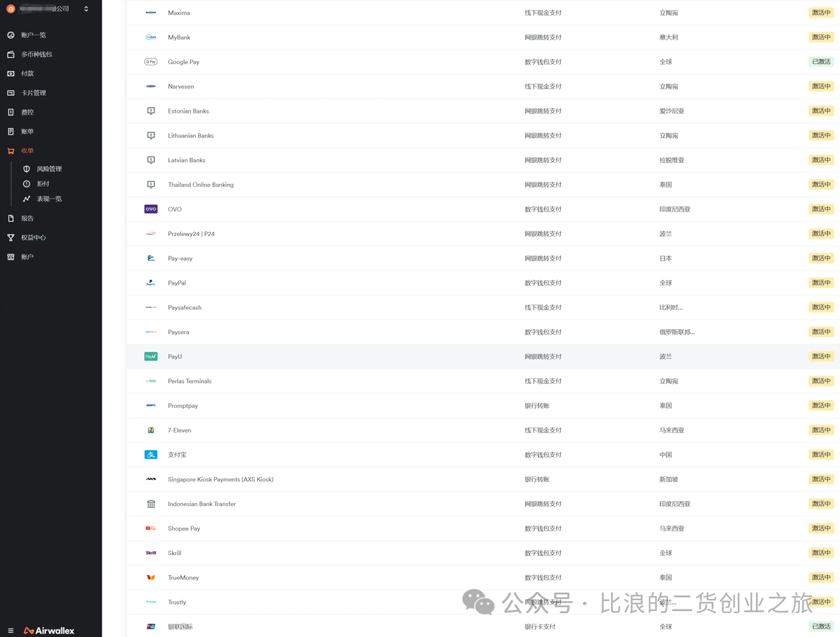Click 银联国际's 已激活 status badge
The image size is (840, 637).
[x=821, y=626]
